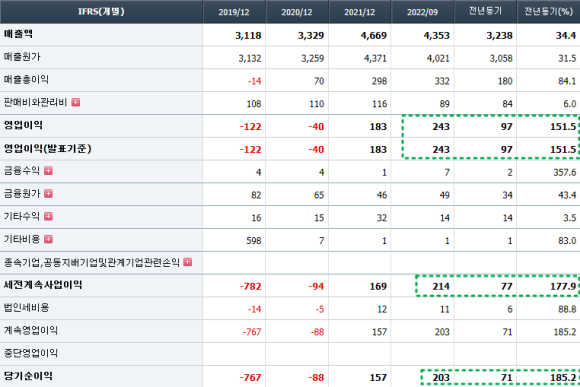The height and width of the screenshot is (387, 580).
Task: Expand the 판매비와관리비 row plus icon
Action: click(75, 102)
